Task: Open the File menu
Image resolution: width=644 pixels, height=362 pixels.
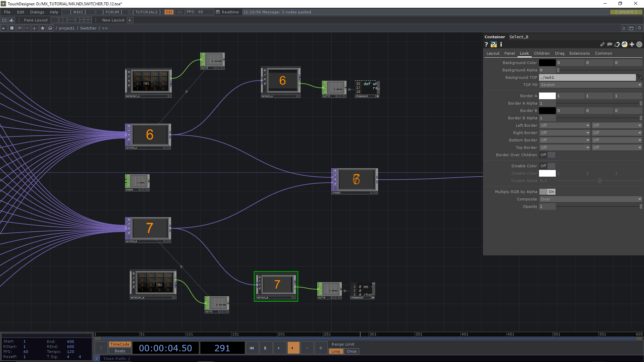Action: pos(7,12)
